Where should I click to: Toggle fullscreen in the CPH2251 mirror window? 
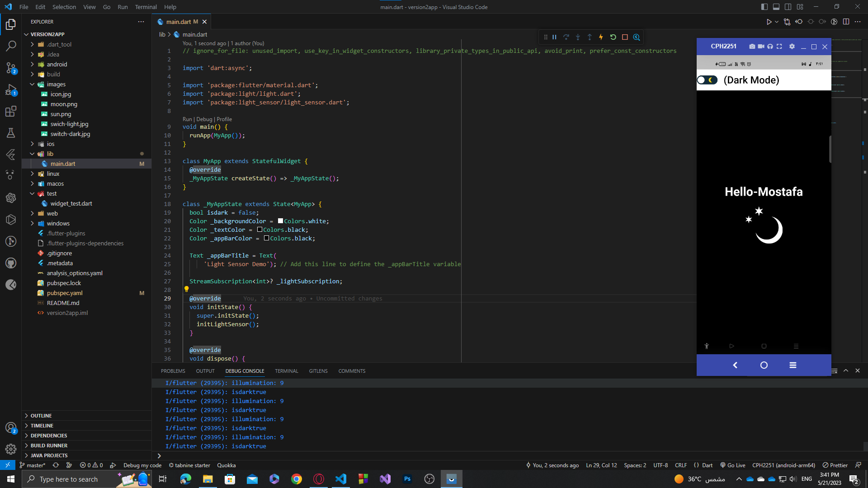pyautogui.click(x=779, y=47)
